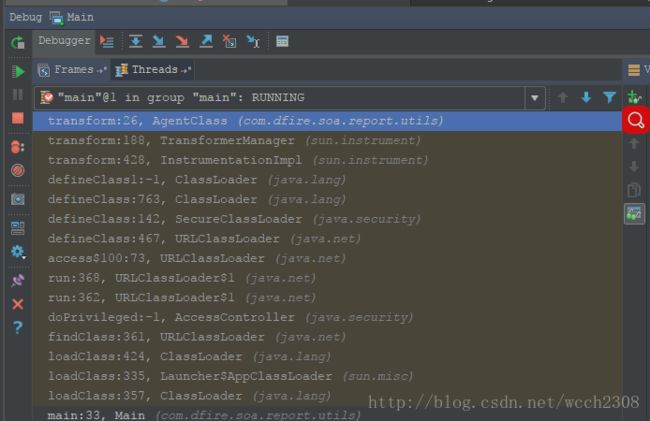Click Restore Layout icon in sidebar

pos(18,227)
